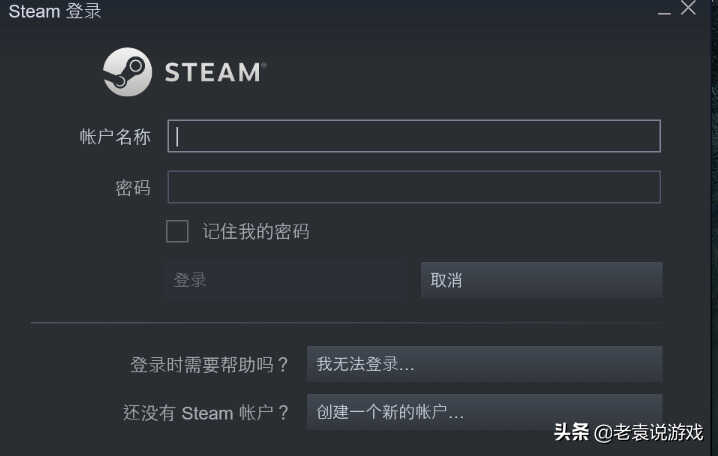
Task: Click the 登录时需要帮助吗？ label
Action: tap(210, 364)
